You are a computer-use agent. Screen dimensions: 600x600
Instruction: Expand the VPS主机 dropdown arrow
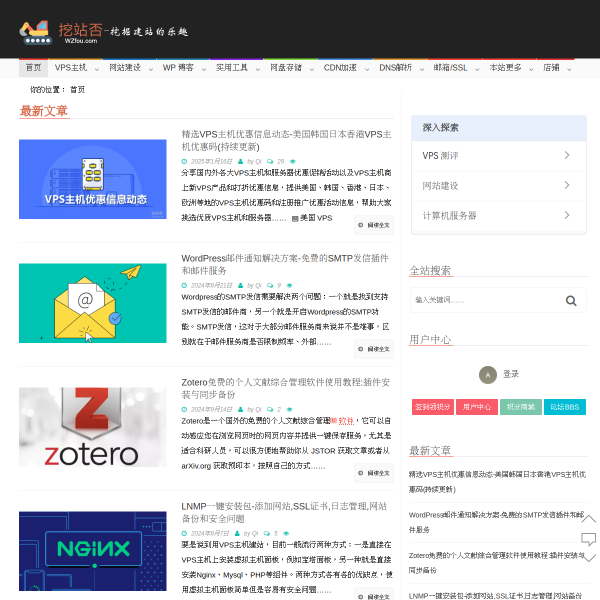click(97, 69)
